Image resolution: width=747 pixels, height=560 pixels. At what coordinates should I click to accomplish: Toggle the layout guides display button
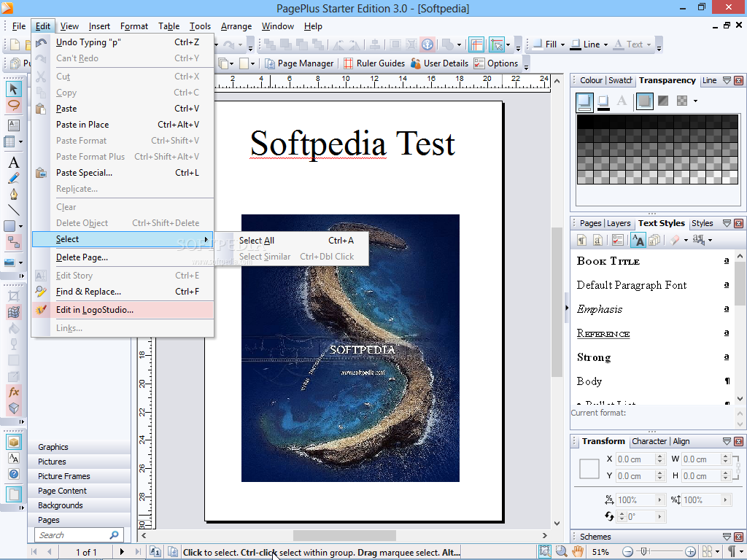(476, 44)
